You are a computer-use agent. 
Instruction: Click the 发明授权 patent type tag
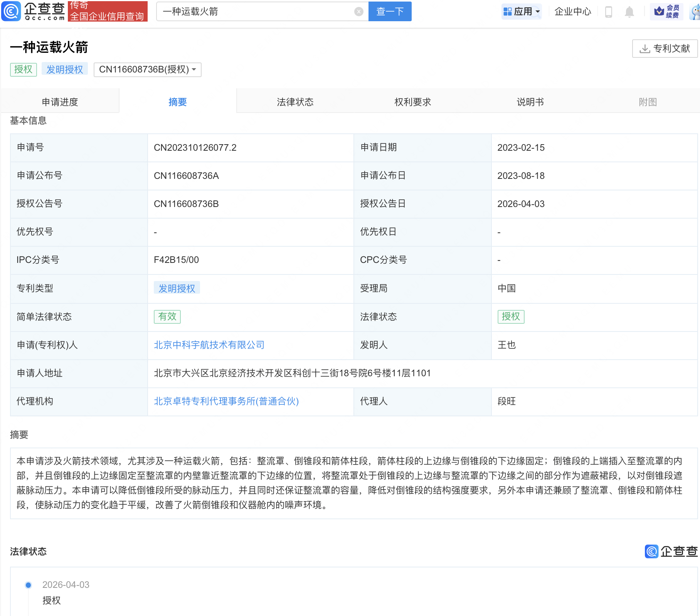[177, 288]
